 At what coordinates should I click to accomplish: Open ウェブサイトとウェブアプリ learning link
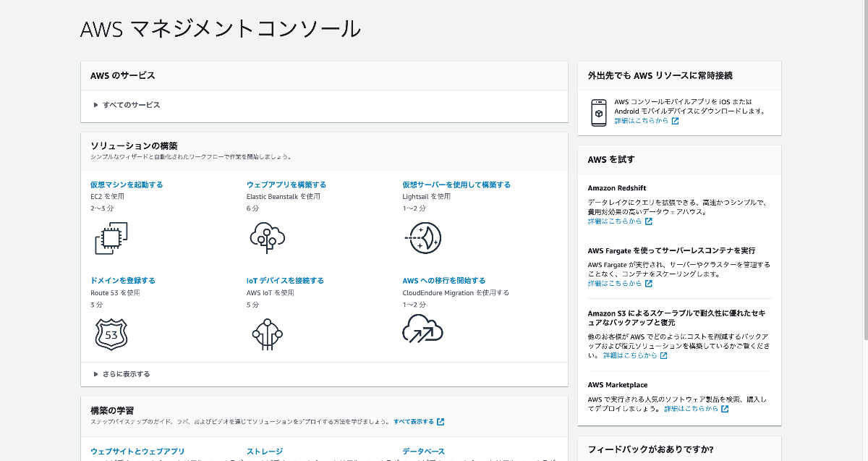(137, 452)
